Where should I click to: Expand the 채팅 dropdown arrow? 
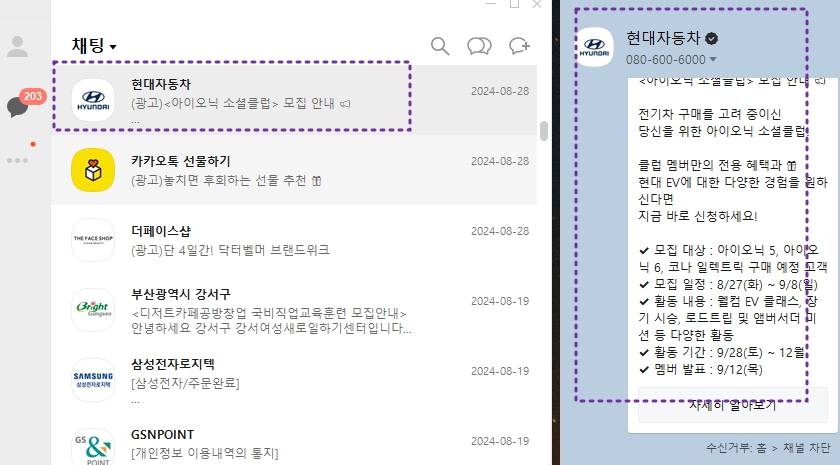pos(113,47)
